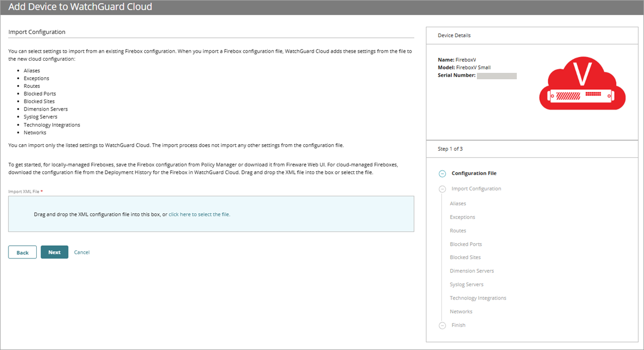
Task: Select Blocked Sites in the steps list
Action: point(465,257)
